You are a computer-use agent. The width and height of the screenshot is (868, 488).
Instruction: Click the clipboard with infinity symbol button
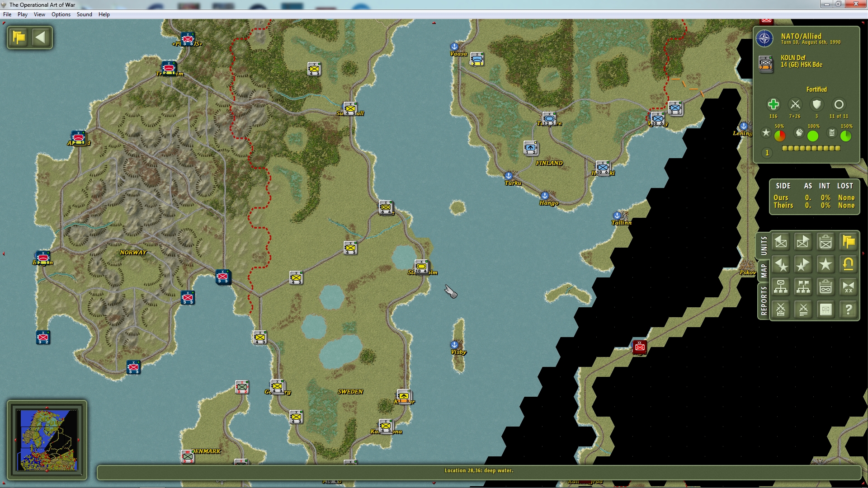coord(826,287)
